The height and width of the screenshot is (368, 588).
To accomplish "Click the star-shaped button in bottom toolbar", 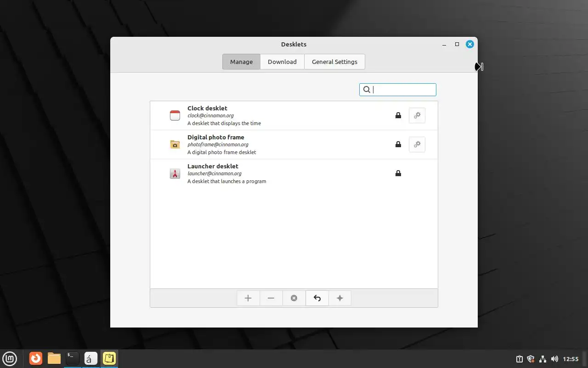I will click(x=340, y=298).
